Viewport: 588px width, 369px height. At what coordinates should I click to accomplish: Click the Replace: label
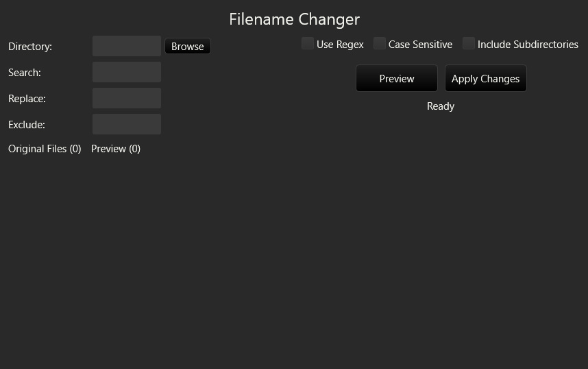tap(27, 99)
